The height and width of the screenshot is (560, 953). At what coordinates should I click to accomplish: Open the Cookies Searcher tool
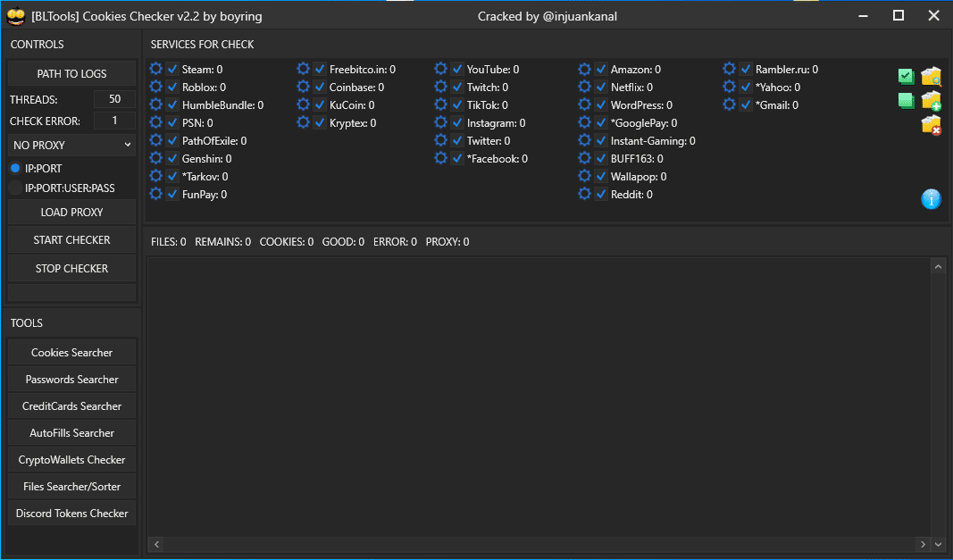pos(71,352)
